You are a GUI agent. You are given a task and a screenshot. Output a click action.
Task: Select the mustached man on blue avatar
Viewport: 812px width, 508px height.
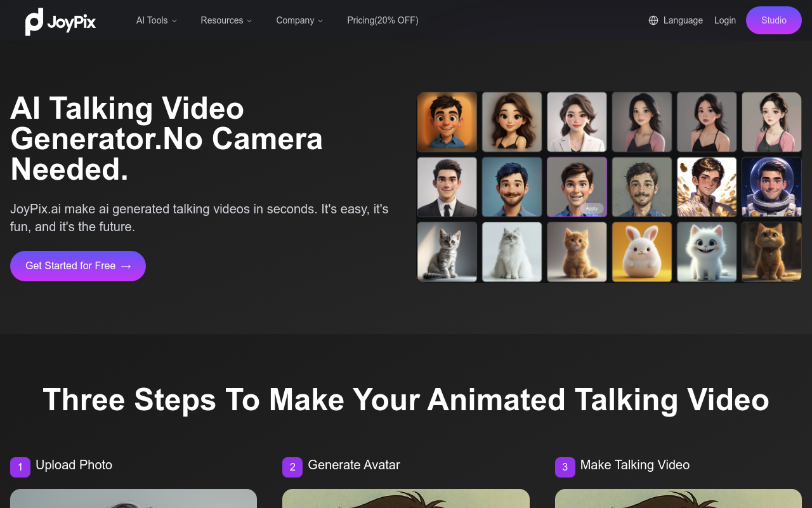[512, 187]
